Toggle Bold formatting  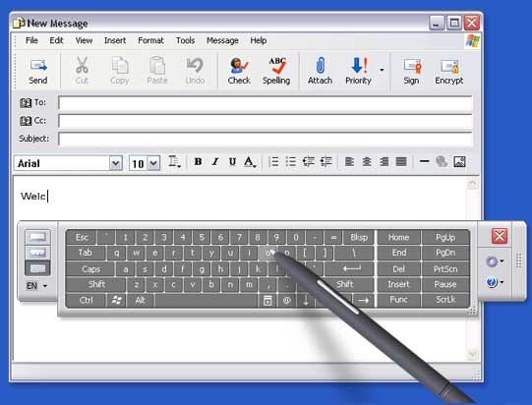(x=198, y=162)
